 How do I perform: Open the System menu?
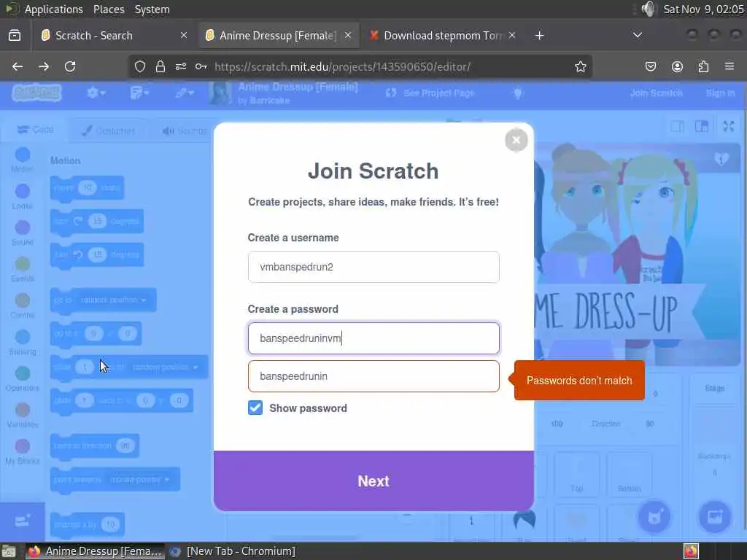[152, 9]
